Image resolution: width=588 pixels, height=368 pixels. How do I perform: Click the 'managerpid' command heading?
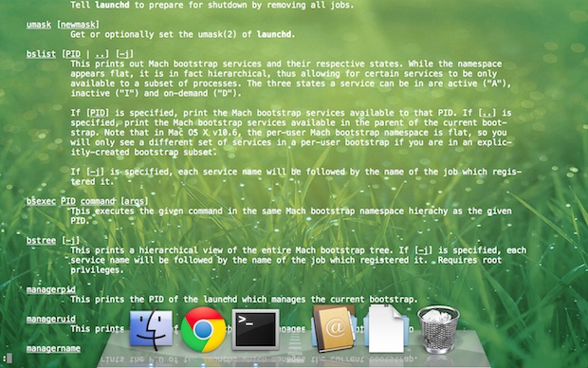point(51,289)
